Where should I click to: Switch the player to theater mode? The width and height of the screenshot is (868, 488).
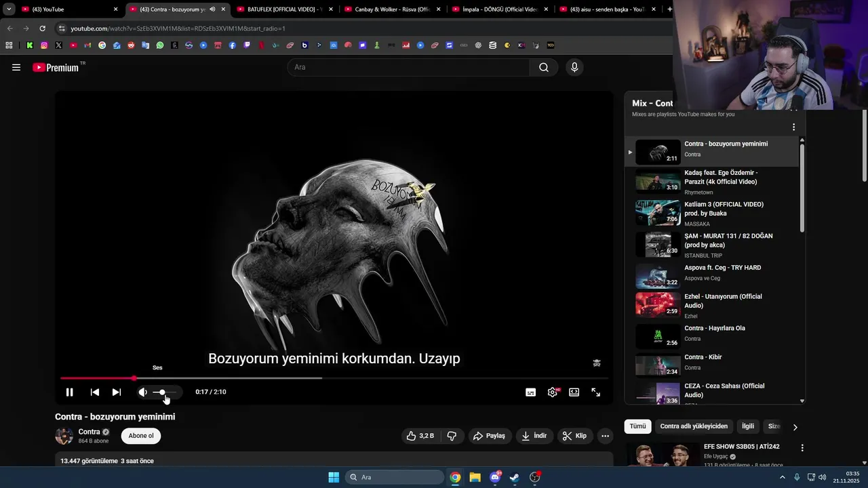(574, 392)
